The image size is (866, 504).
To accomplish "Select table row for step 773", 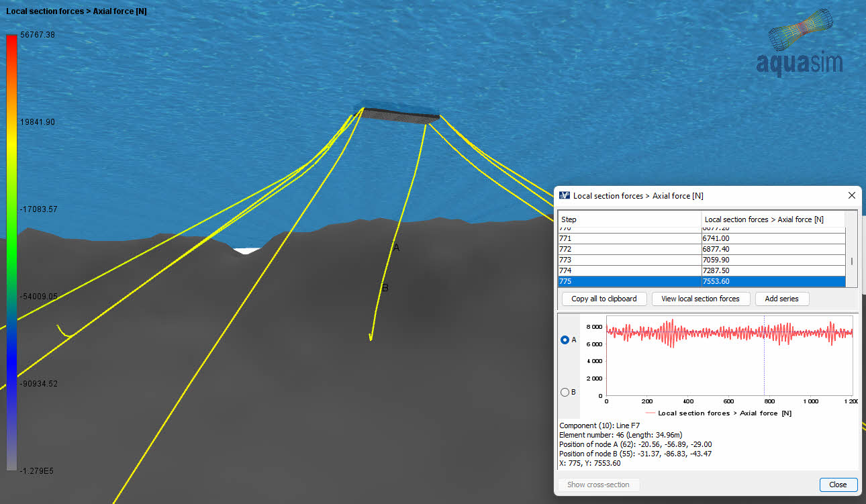I will [702, 260].
